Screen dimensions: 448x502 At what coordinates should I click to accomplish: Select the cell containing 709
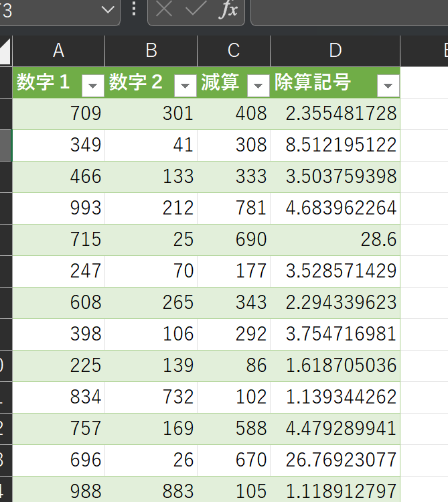[x=58, y=113]
